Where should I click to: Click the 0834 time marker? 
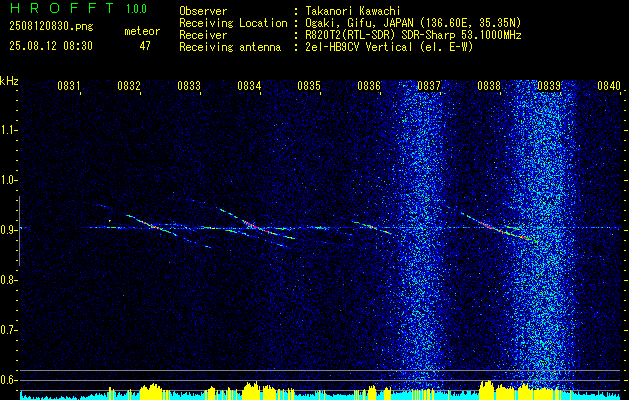coord(249,85)
